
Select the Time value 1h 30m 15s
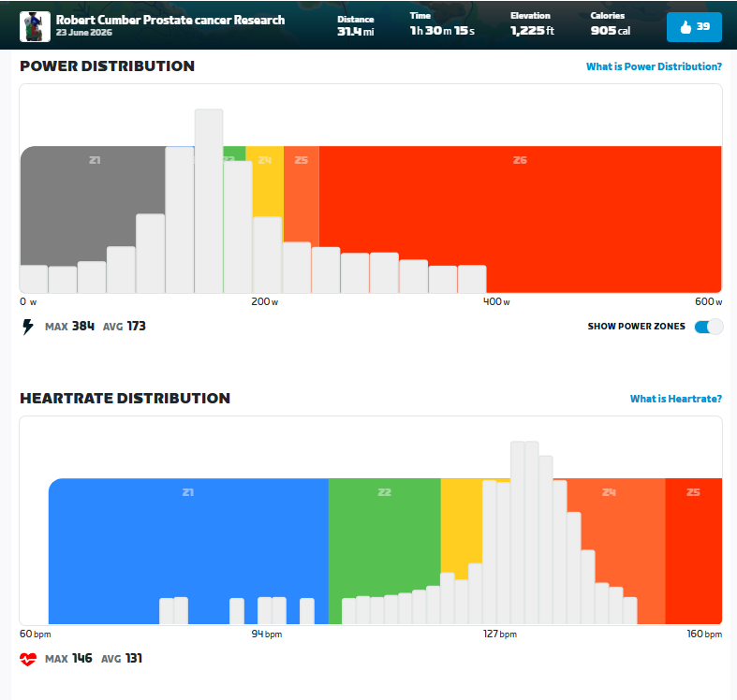(x=442, y=31)
